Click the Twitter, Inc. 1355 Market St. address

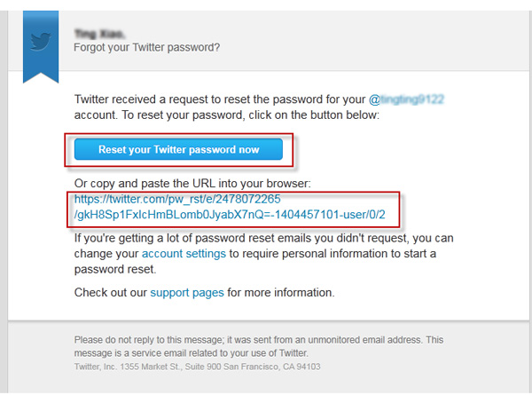[x=197, y=367]
